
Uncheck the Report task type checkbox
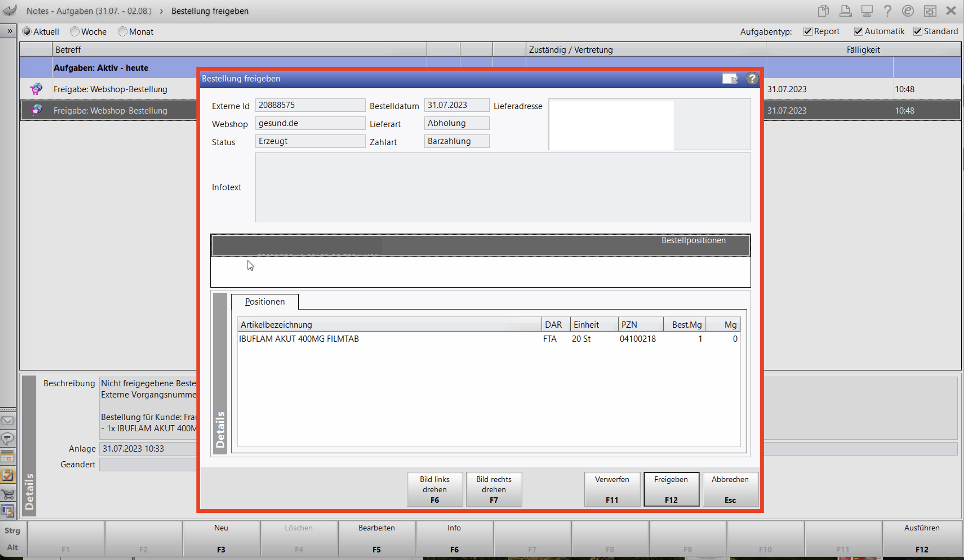808,31
